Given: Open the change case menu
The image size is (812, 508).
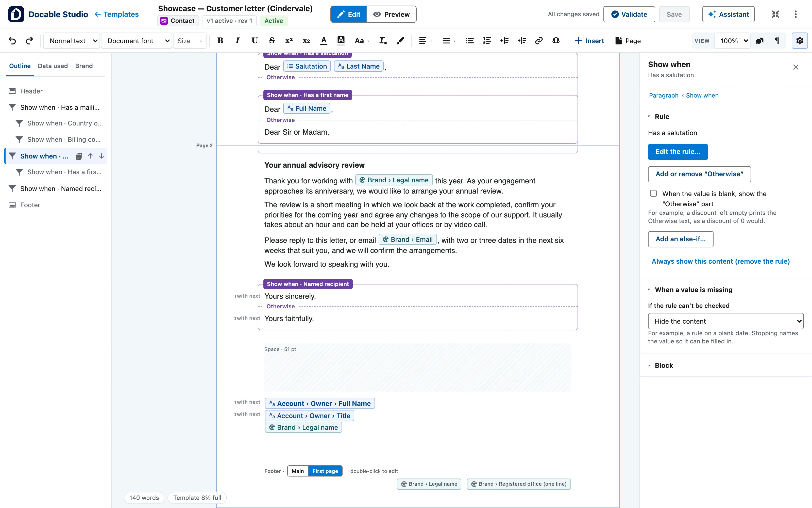Looking at the screenshot, I should coord(362,41).
